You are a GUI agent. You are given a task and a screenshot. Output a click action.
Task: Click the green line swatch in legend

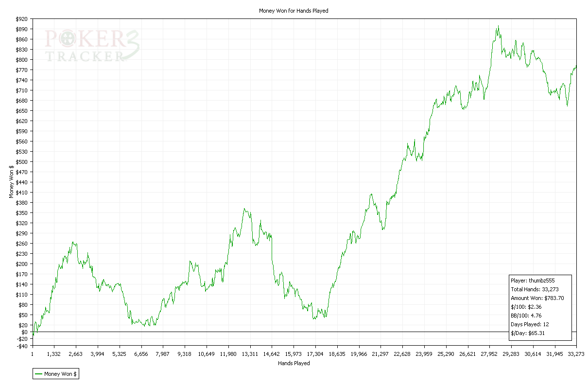pos(38,374)
